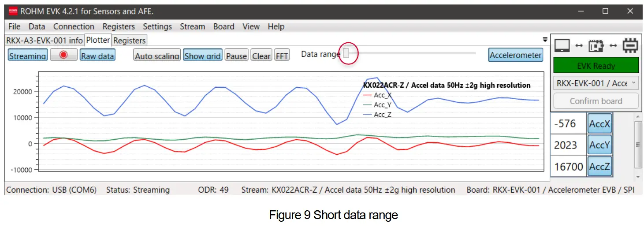The height and width of the screenshot is (227, 644).
Task: Click the Connection: USB (COM6) status
Action: click(x=51, y=190)
